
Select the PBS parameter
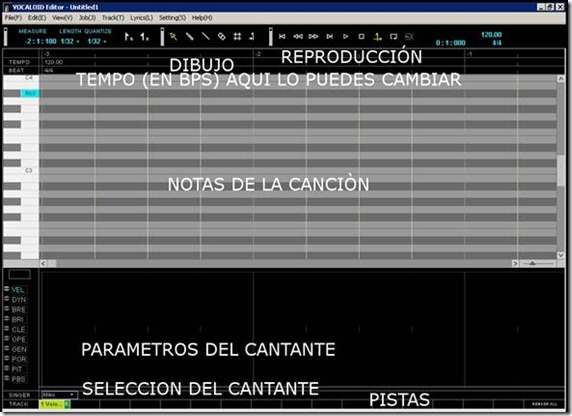(x=18, y=379)
